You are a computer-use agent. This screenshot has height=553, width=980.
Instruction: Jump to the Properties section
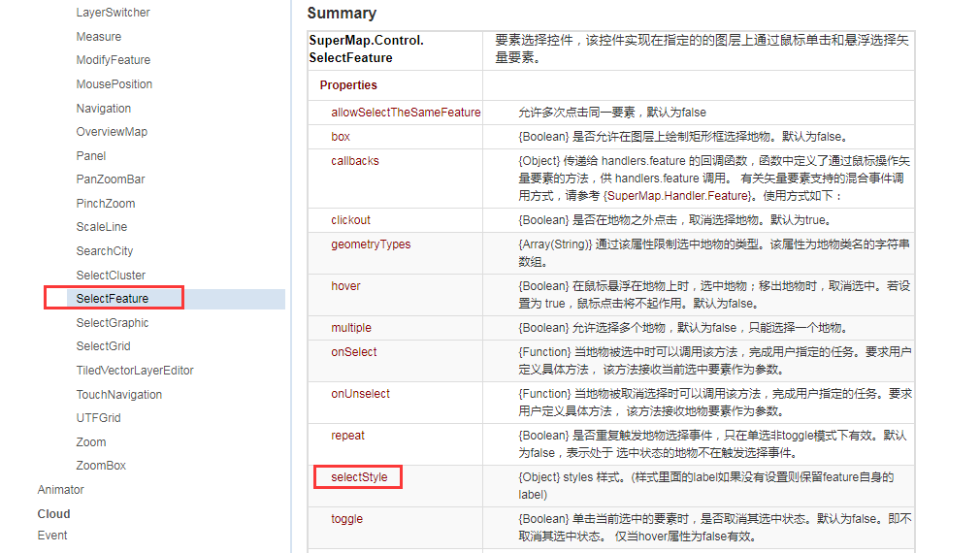point(348,85)
